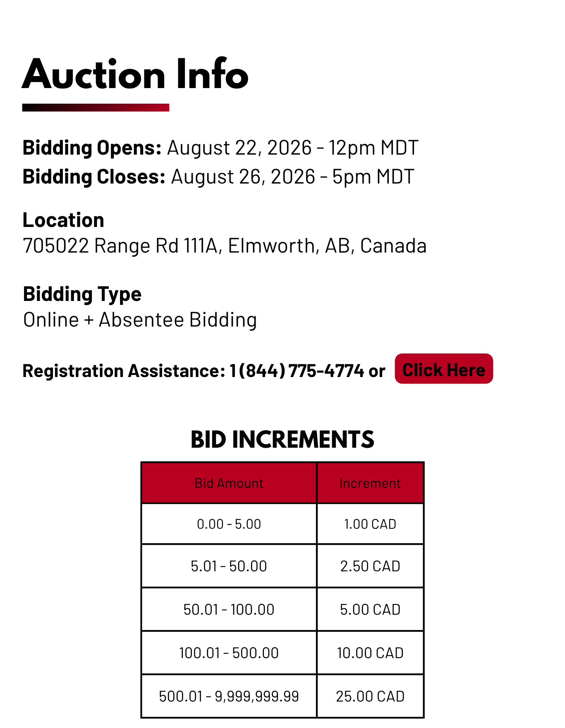Click the 2.50 CAD increment cell
The height and width of the screenshot is (728, 565).
tap(370, 566)
